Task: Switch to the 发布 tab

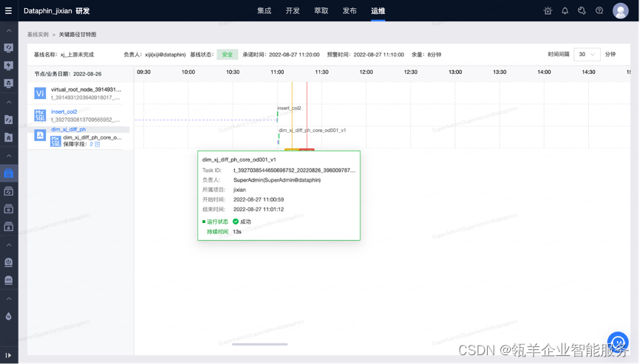Action: pyautogui.click(x=350, y=11)
